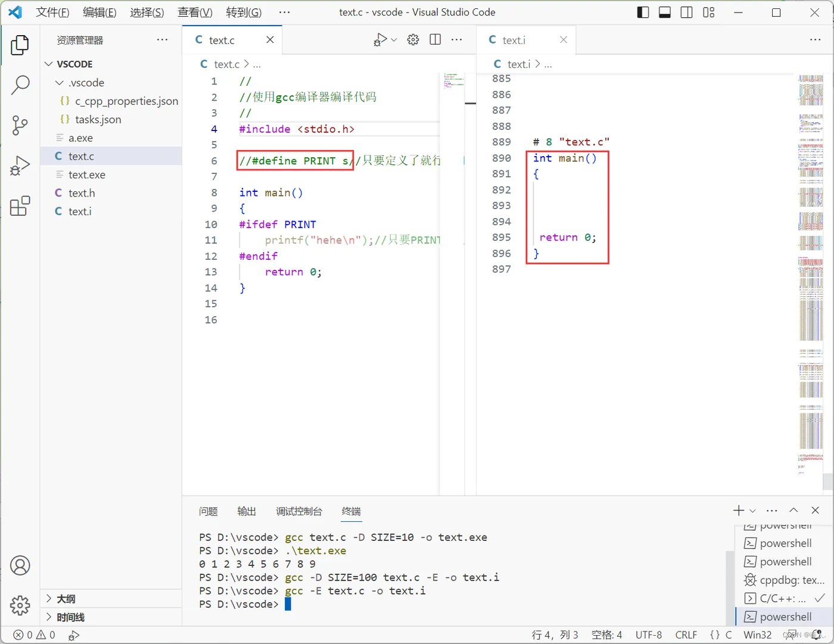Click the settings gear in editor toolbar

coord(413,40)
